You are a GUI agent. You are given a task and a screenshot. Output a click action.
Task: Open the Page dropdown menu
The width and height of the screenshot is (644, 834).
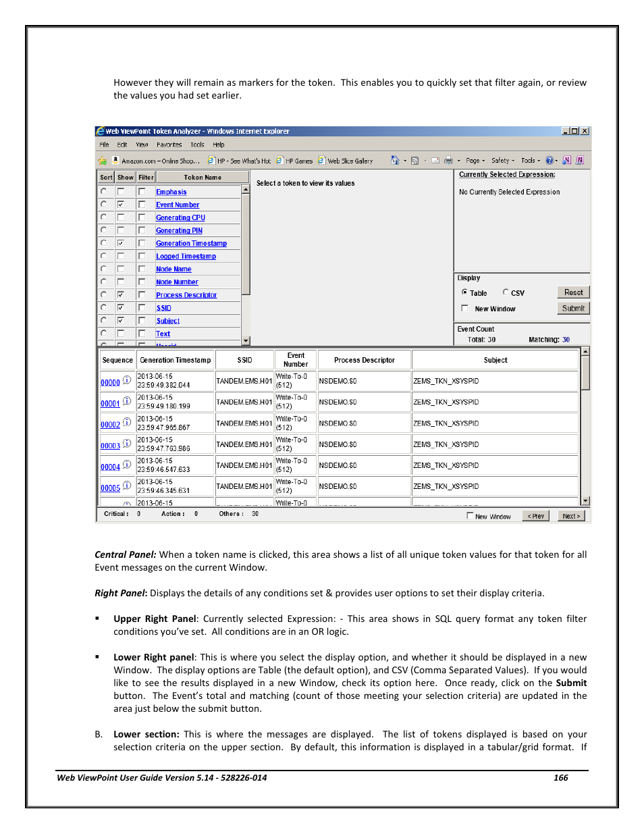click(475, 161)
